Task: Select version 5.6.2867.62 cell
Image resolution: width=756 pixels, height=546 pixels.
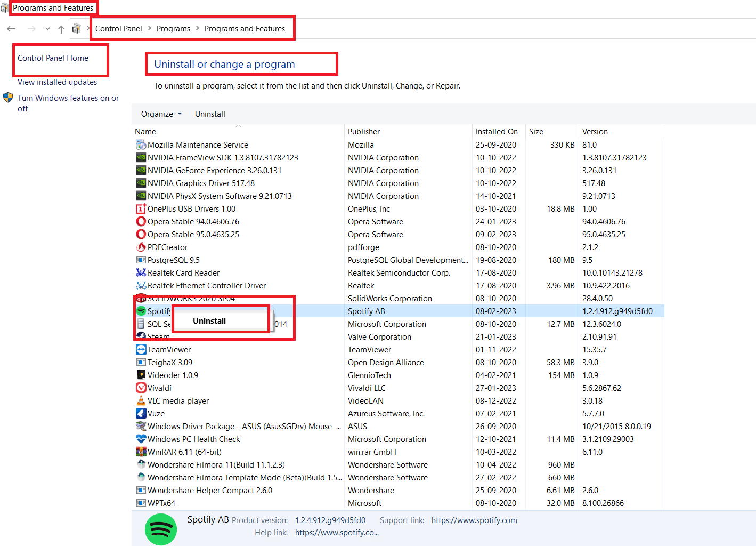Action: (x=601, y=388)
